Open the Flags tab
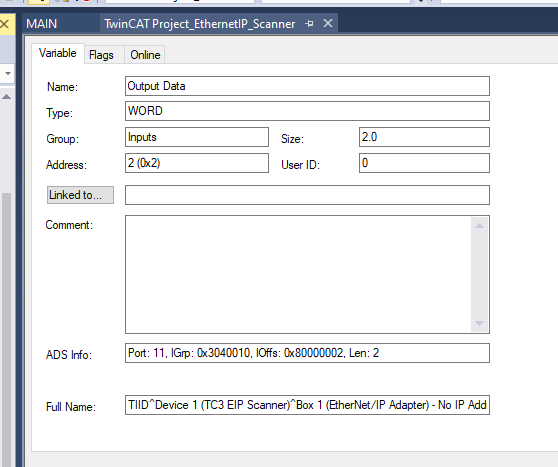The height and width of the screenshot is (467, 558). point(101,55)
